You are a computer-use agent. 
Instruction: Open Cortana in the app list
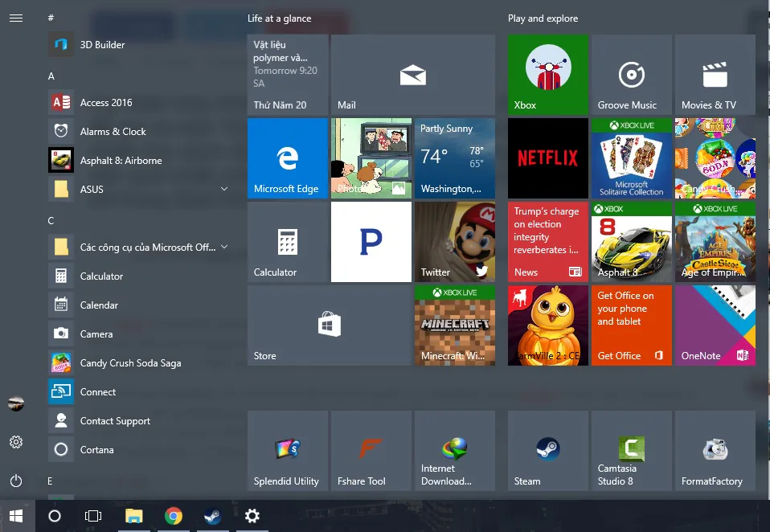pos(140,449)
